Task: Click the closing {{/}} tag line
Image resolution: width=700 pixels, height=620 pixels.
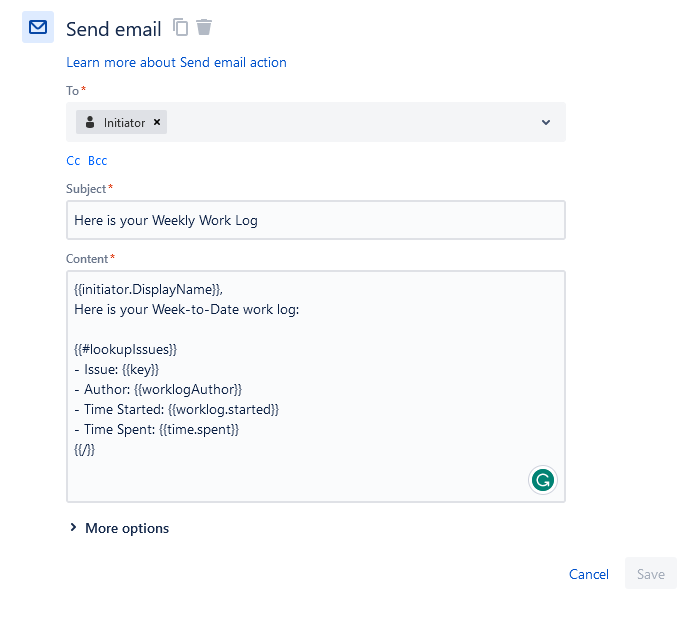Action: point(84,449)
